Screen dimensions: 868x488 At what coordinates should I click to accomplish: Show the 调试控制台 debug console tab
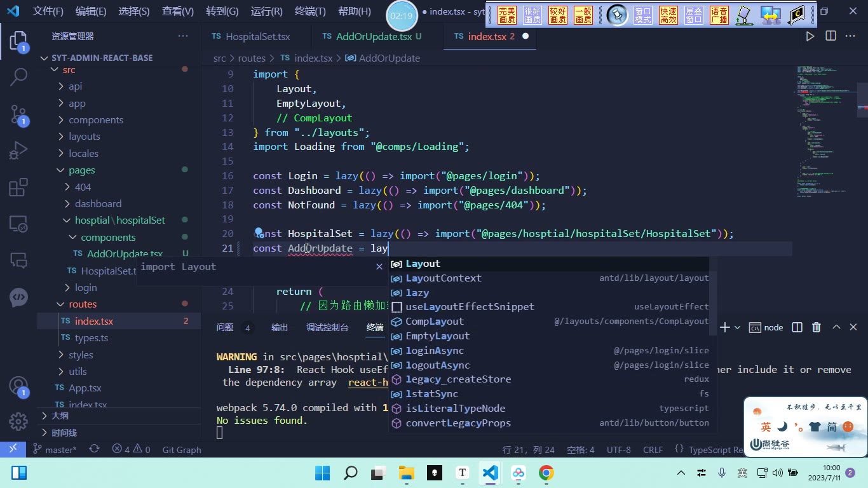tap(327, 327)
